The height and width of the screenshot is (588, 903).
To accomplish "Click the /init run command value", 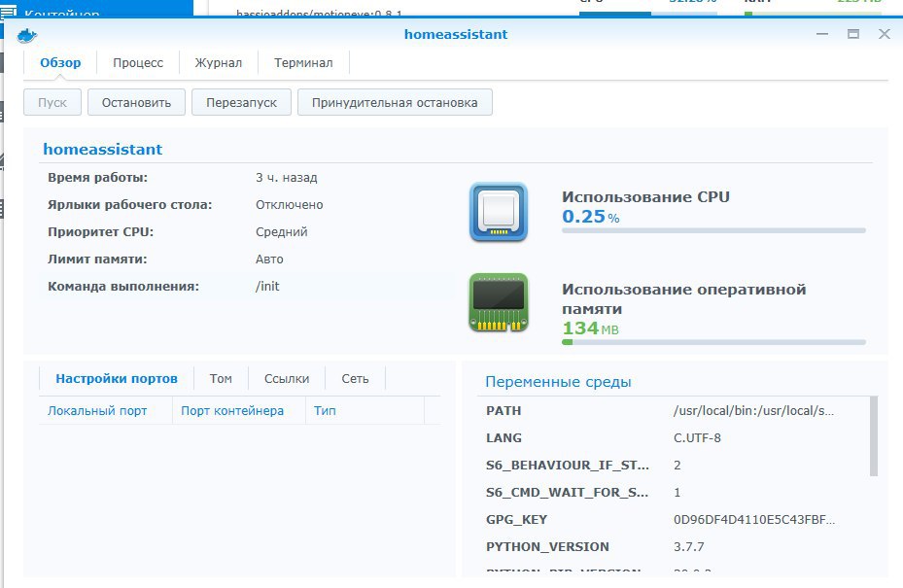I will [268, 287].
